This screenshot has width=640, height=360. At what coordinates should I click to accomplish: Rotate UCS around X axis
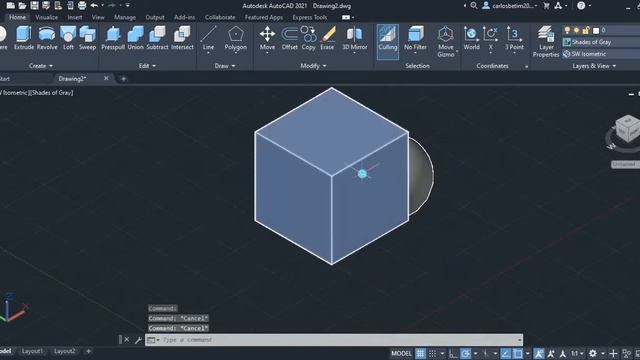(x=490, y=39)
